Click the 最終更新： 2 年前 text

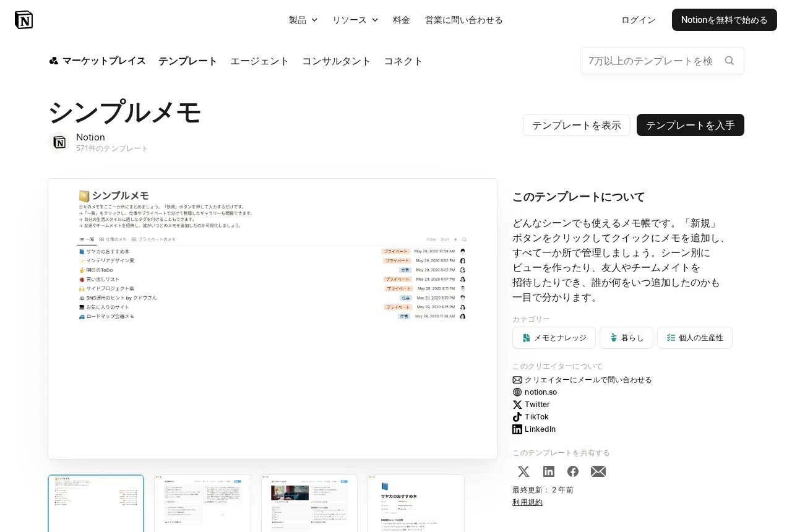[543, 490]
